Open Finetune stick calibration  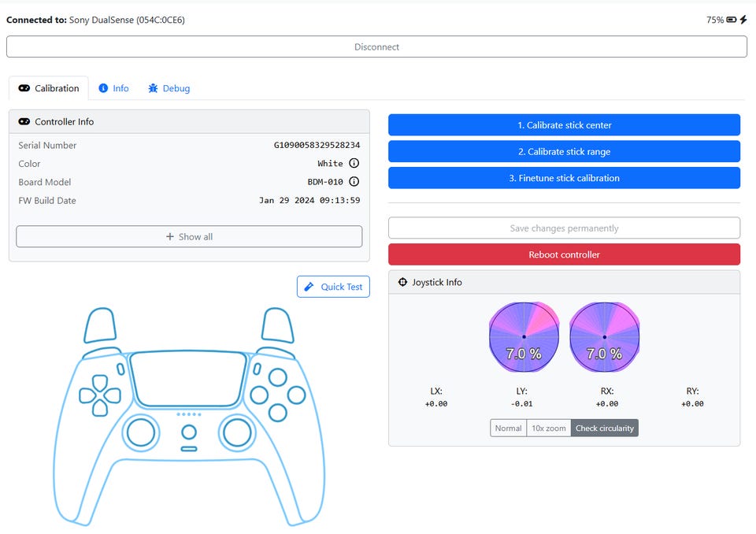click(564, 178)
